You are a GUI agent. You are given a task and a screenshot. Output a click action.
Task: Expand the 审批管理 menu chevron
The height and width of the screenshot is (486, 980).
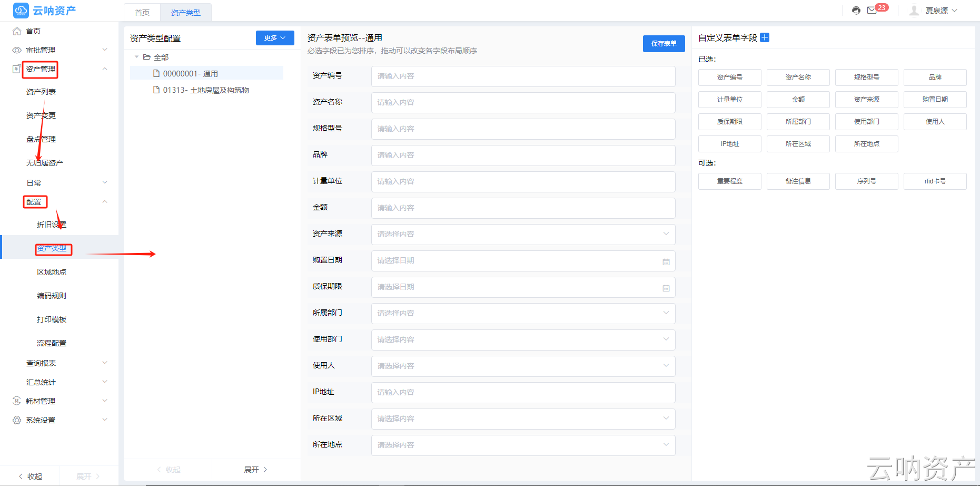[x=105, y=50]
